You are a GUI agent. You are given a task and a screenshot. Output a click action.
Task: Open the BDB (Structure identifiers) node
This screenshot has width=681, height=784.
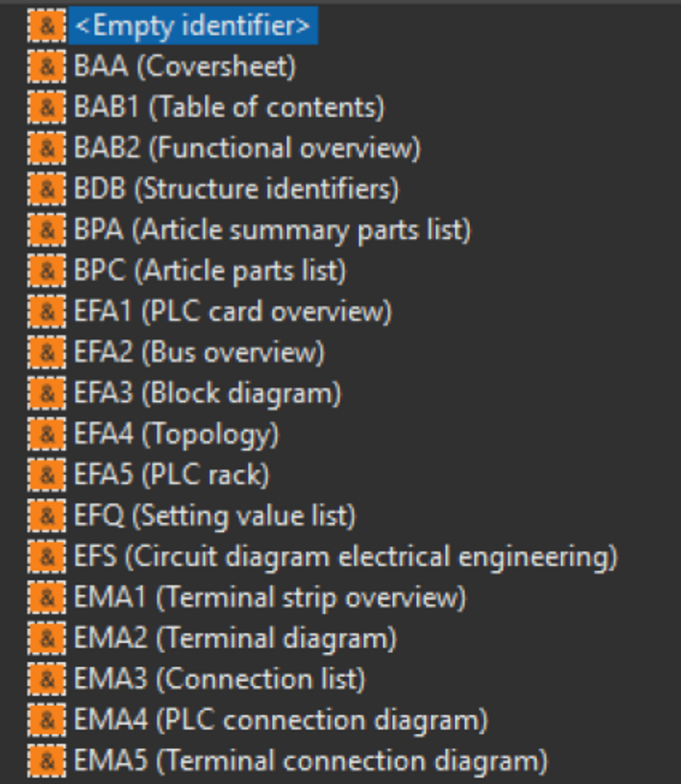click(235, 189)
